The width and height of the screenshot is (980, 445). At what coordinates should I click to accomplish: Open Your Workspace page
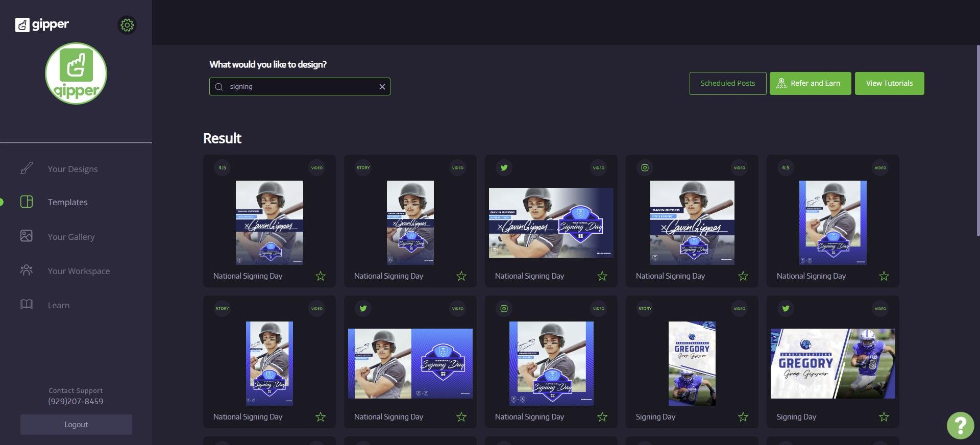coord(79,271)
